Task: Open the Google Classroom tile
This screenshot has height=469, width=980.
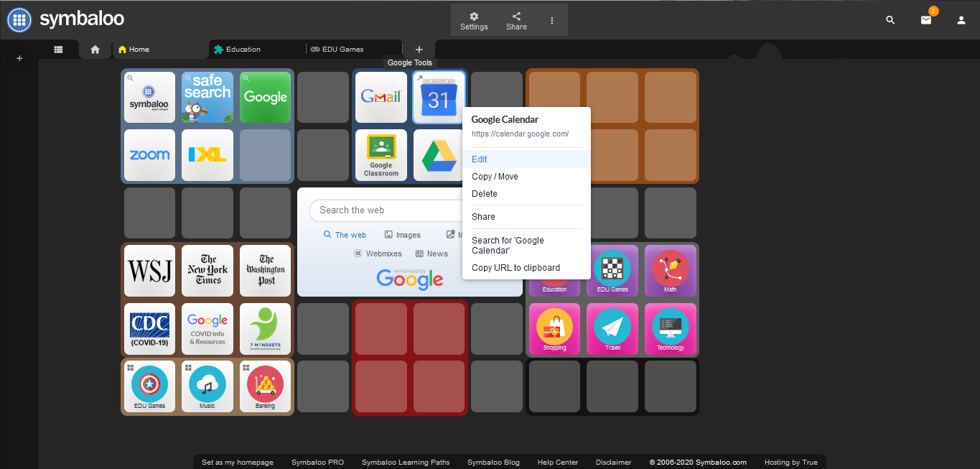Action: [381, 155]
